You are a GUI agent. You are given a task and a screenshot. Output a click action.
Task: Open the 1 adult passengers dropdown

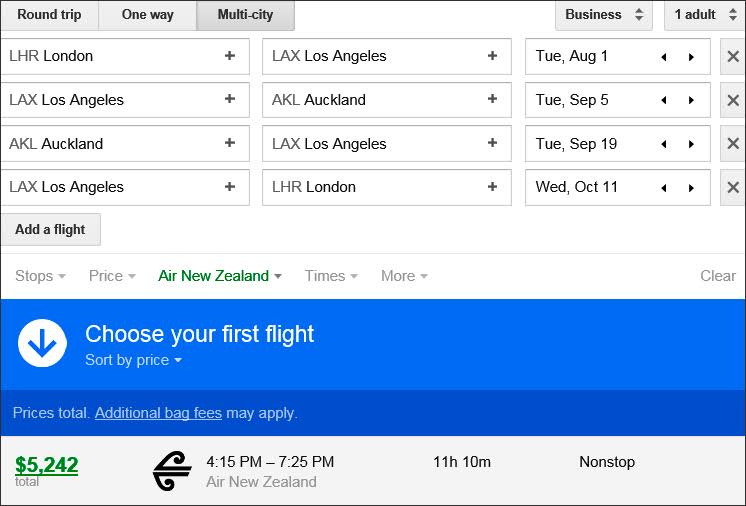coord(705,15)
